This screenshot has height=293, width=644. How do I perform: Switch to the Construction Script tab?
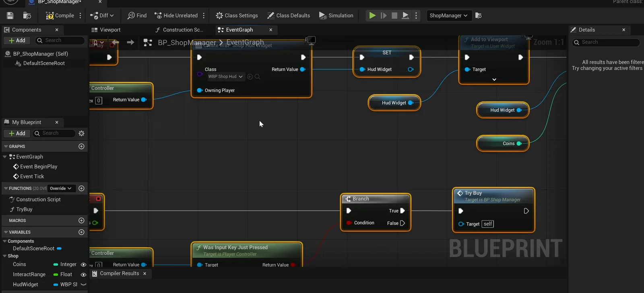click(x=180, y=30)
